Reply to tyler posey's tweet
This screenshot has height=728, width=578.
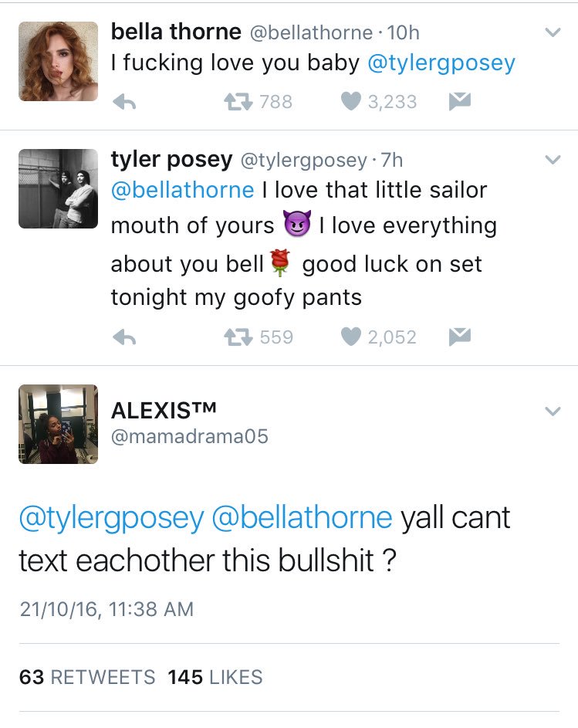124,337
